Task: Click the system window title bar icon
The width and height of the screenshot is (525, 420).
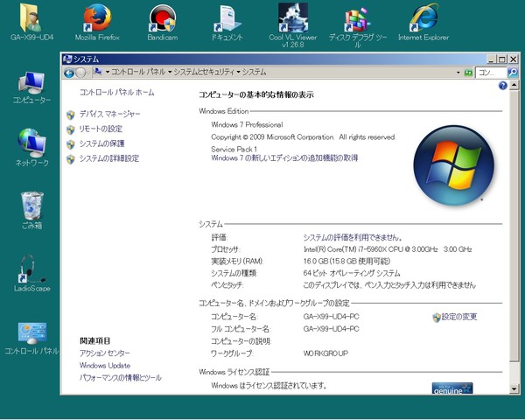Action: point(67,59)
